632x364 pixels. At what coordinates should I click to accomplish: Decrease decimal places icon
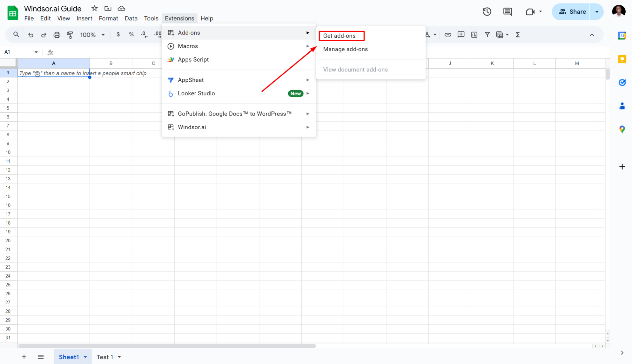144,34
